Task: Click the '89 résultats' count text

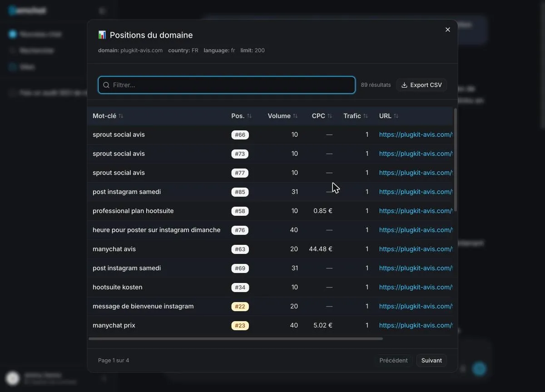Action: [x=376, y=85]
